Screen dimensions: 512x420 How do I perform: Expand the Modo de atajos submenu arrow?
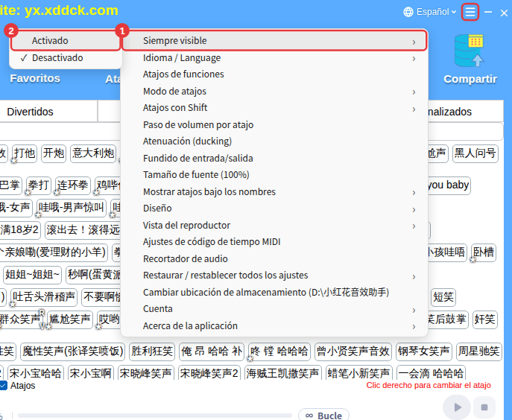click(x=414, y=92)
